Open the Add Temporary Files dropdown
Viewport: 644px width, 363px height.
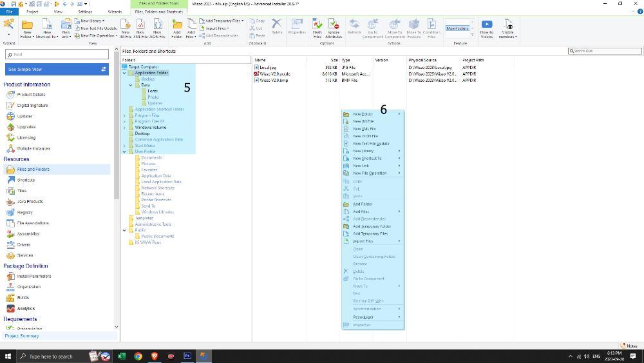click(222, 21)
